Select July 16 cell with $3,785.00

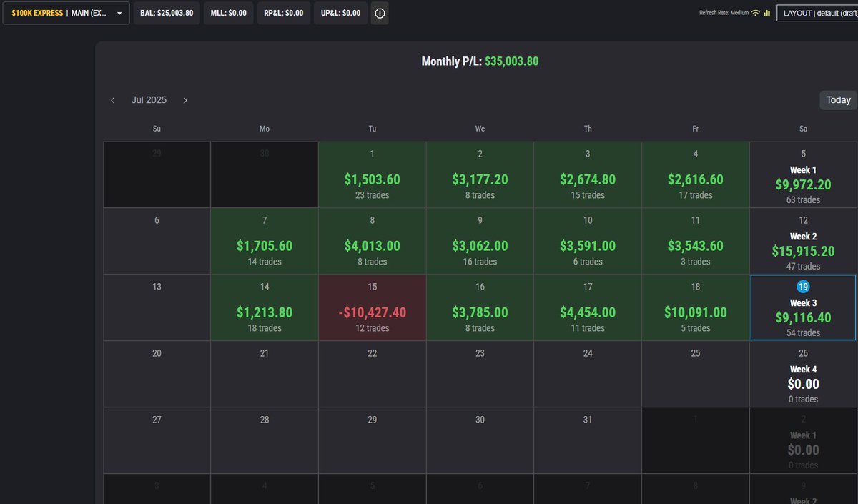click(480, 307)
